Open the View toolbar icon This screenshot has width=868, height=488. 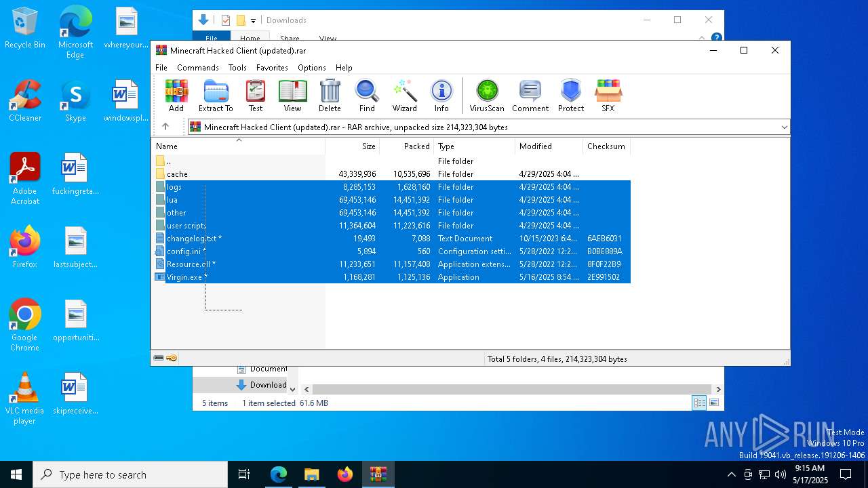[x=292, y=96]
